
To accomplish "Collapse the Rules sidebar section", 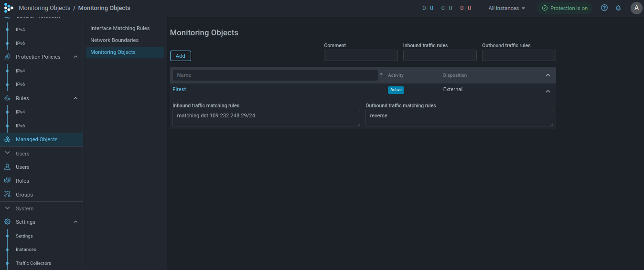I will tap(75, 98).
